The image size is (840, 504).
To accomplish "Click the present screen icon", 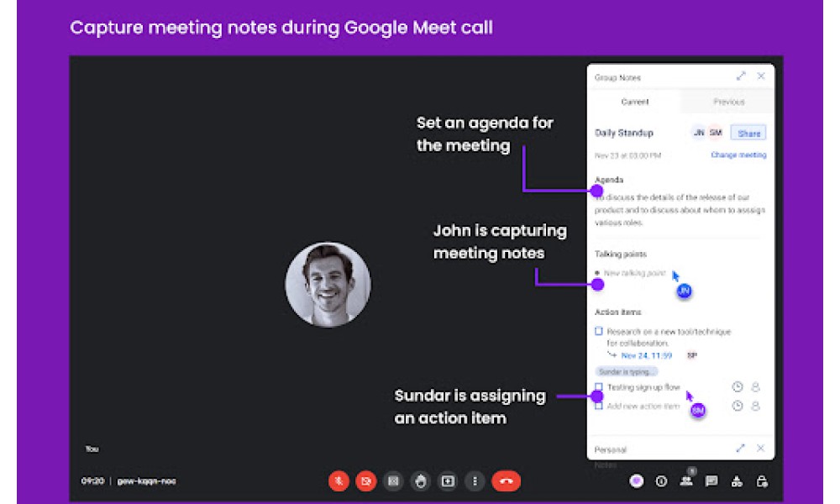I will click(448, 481).
